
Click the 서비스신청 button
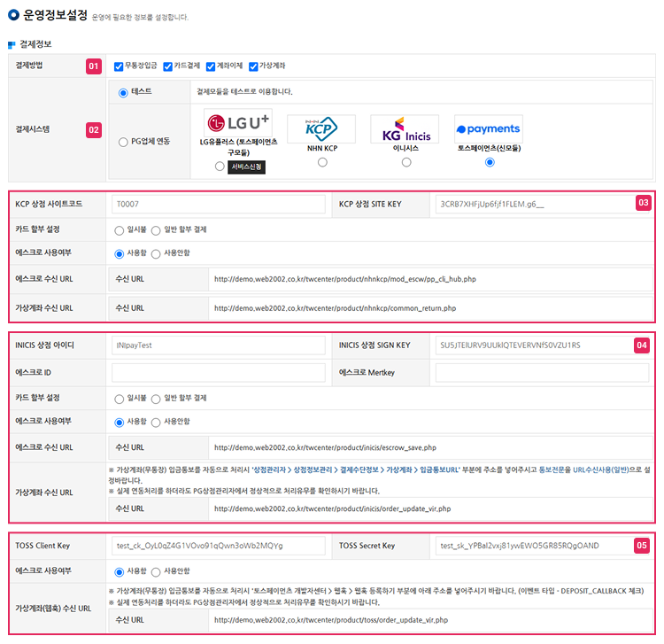pyautogui.click(x=246, y=167)
